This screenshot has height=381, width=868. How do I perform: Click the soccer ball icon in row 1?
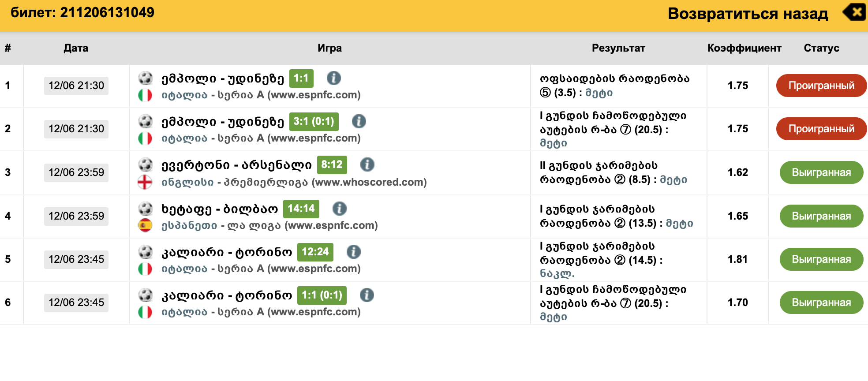coord(145,78)
